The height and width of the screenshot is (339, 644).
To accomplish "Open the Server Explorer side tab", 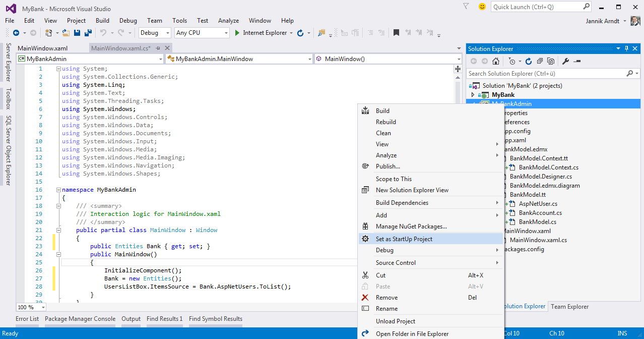I will coord(8,62).
